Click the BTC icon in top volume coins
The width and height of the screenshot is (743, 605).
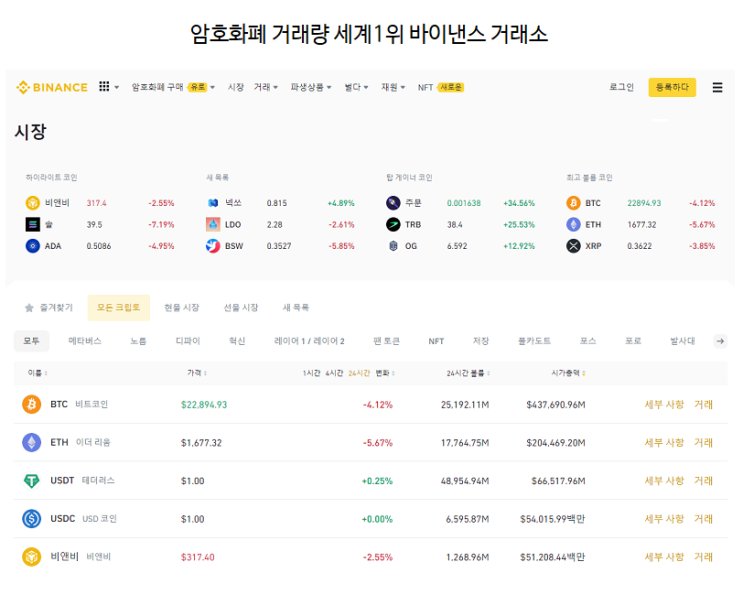coord(573,203)
